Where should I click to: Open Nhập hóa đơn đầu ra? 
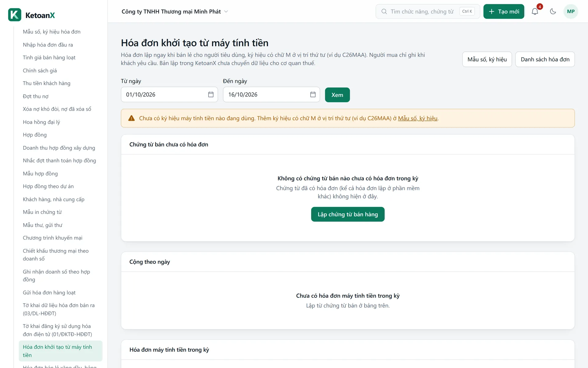[x=61, y=45]
